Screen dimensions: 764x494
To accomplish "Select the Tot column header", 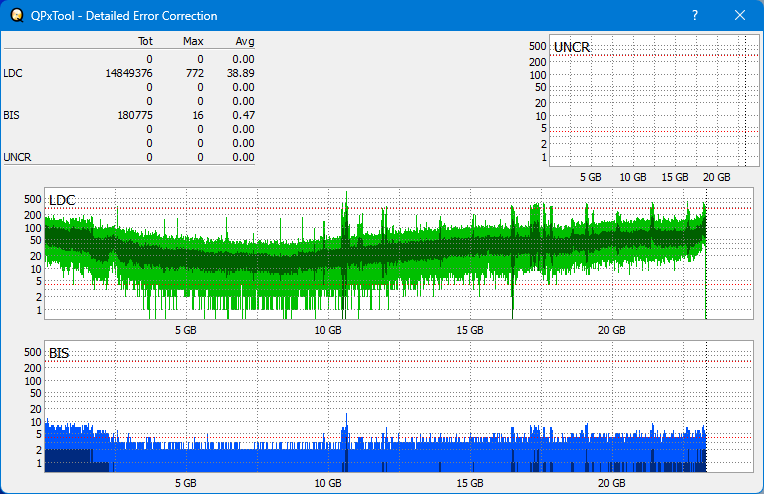I will tap(144, 42).
